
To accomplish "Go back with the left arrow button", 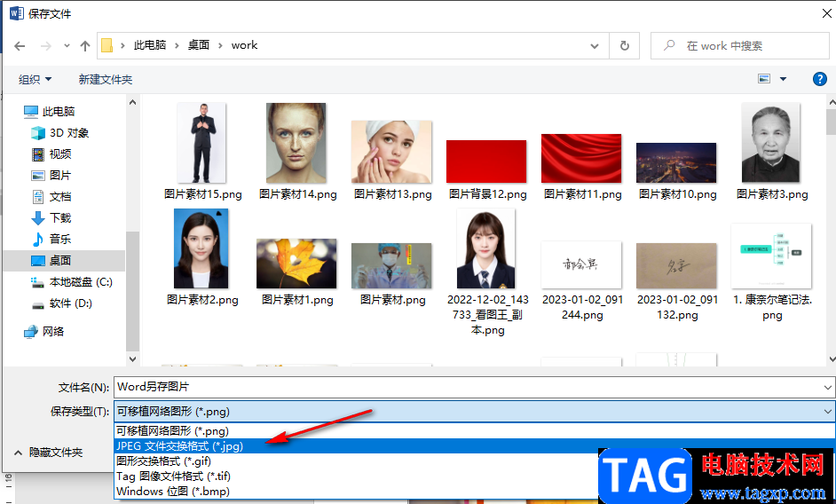I will tap(20, 46).
